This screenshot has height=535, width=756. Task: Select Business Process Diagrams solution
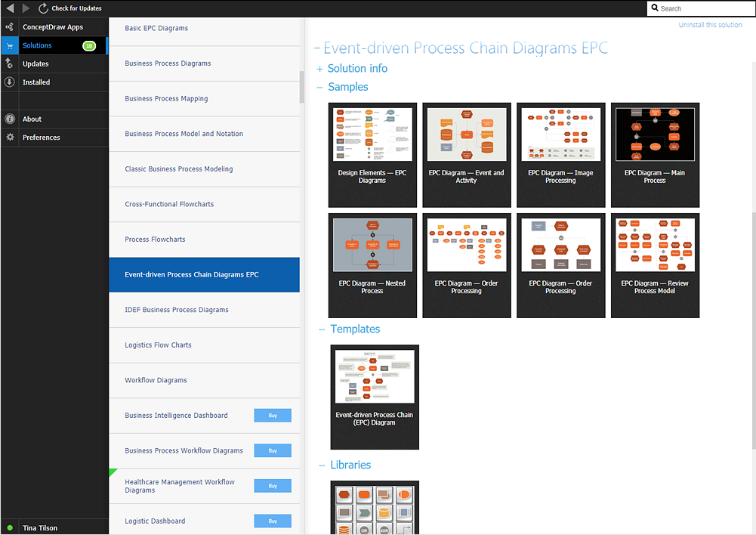click(205, 63)
